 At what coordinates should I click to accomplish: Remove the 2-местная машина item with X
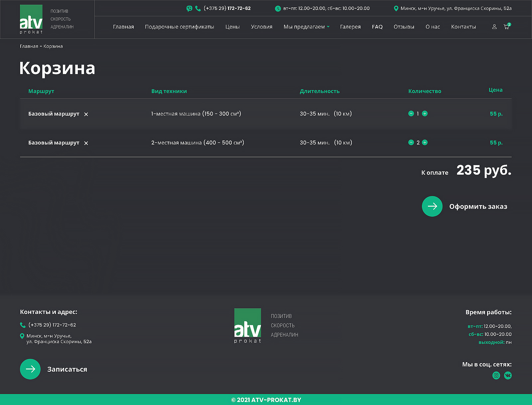click(86, 143)
